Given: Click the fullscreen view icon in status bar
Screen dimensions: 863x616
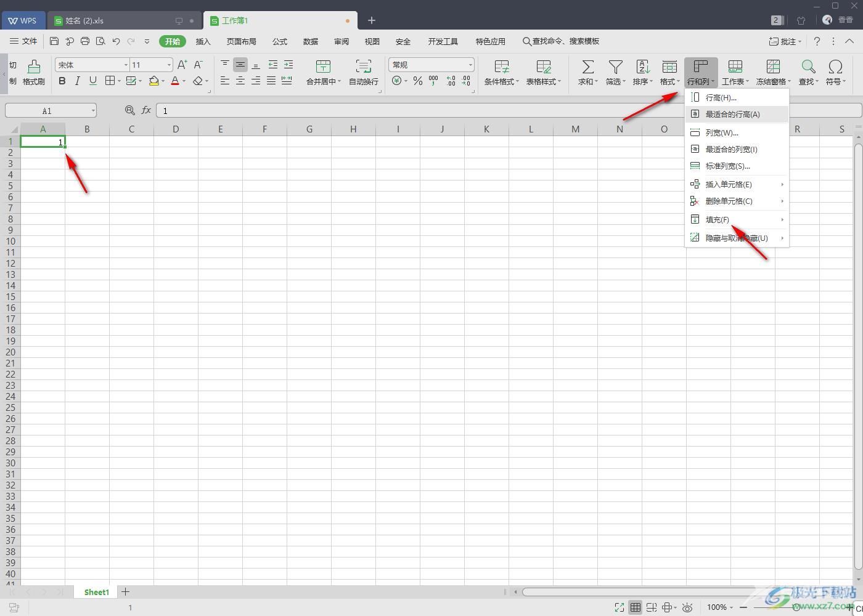Looking at the screenshot, I should point(620,607).
